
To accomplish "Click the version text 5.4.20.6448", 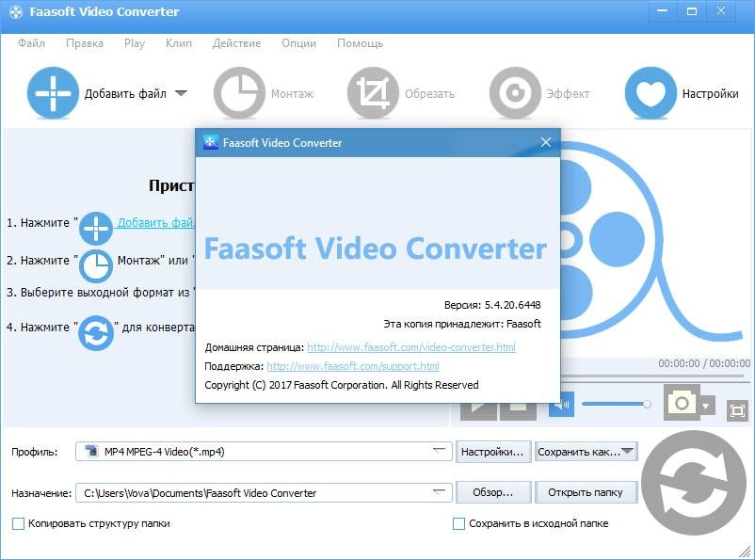I will click(x=512, y=305).
